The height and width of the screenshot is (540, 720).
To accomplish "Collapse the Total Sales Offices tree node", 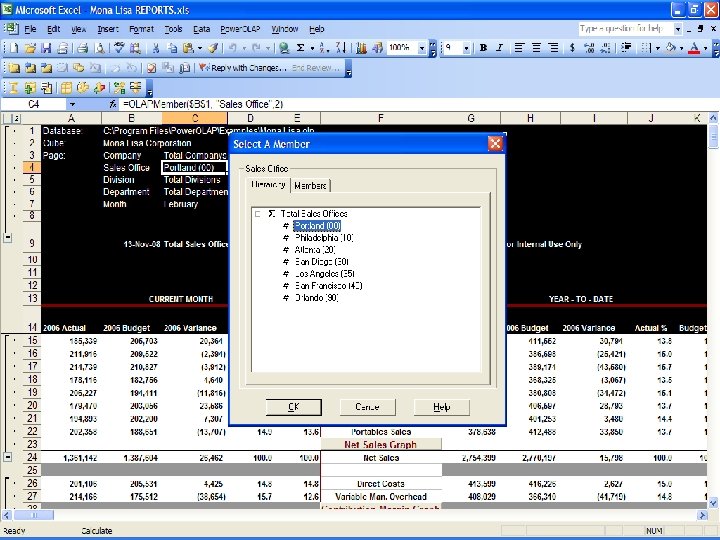I will click(258, 214).
